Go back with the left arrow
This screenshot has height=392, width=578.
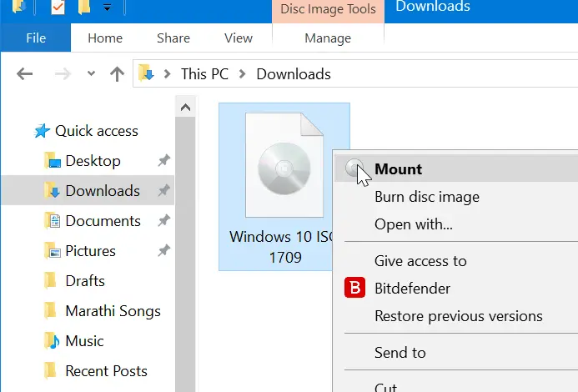point(25,74)
